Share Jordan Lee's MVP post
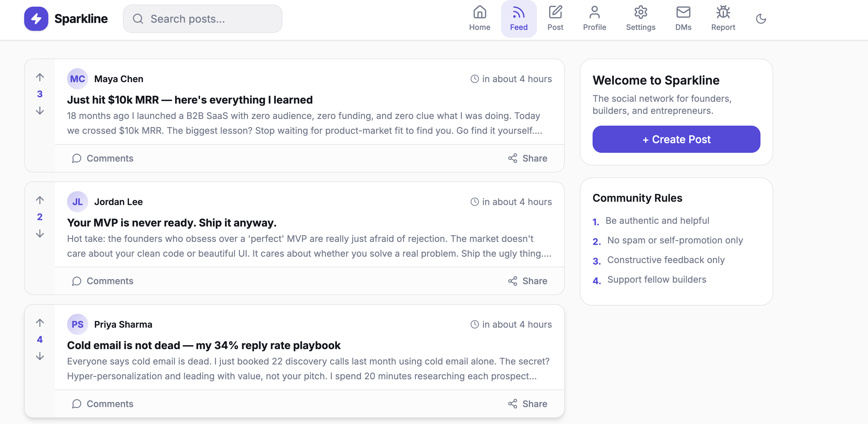 [527, 281]
